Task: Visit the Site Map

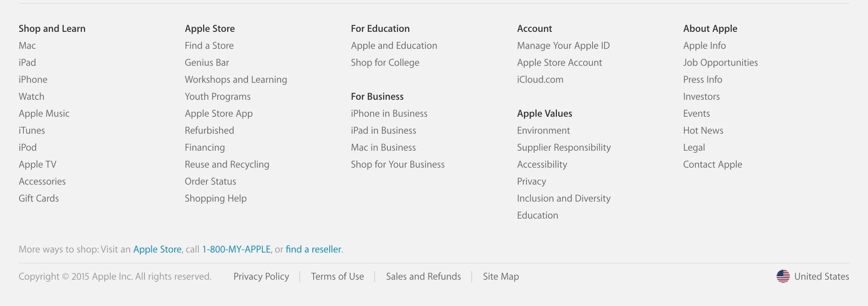Action: (501, 277)
